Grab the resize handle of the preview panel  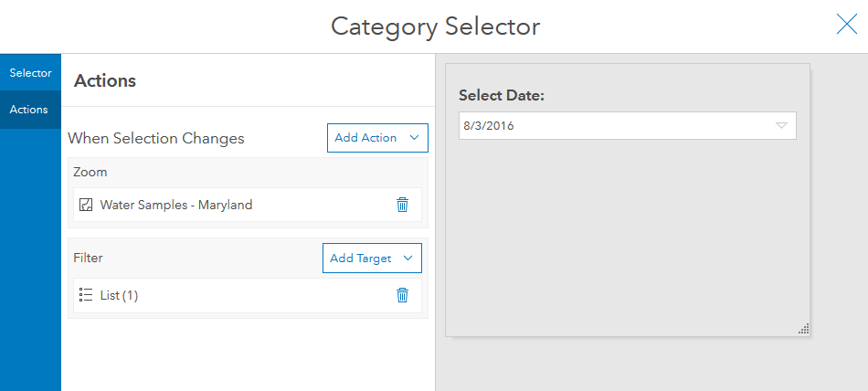(x=803, y=329)
